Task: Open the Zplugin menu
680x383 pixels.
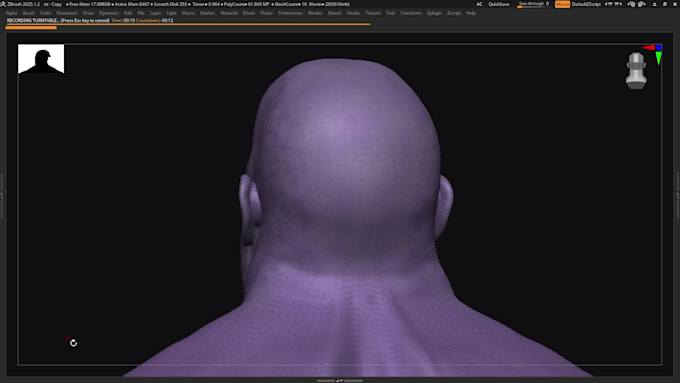Action: click(x=434, y=13)
